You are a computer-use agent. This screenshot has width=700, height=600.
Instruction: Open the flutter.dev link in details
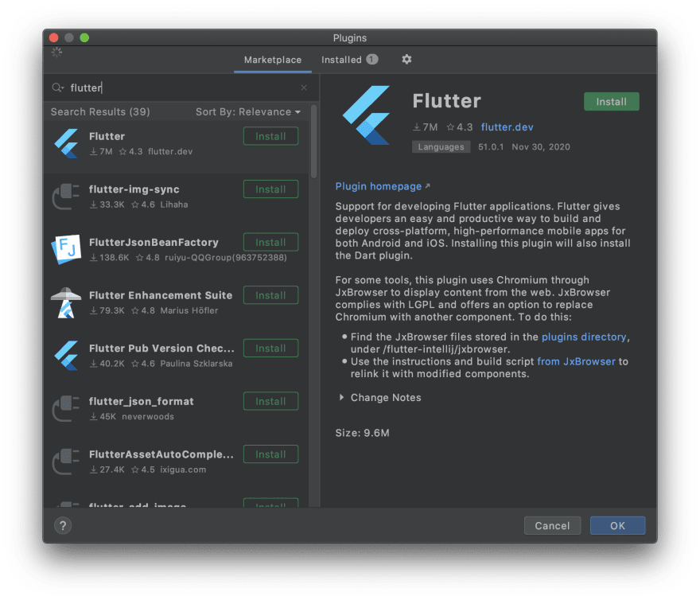coord(507,127)
